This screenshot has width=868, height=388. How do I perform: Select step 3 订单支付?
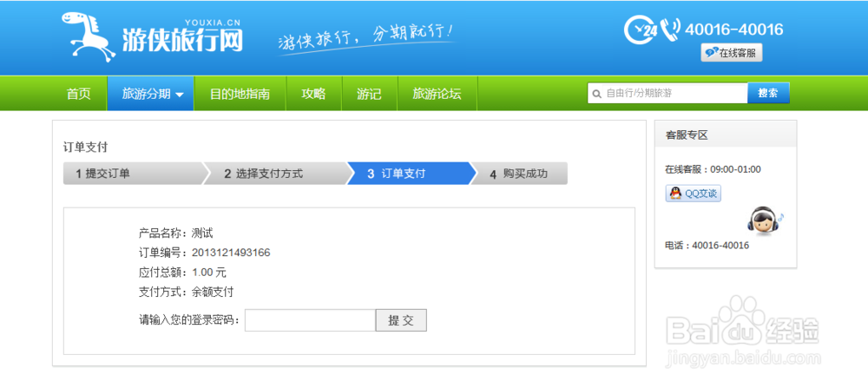(x=411, y=174)
